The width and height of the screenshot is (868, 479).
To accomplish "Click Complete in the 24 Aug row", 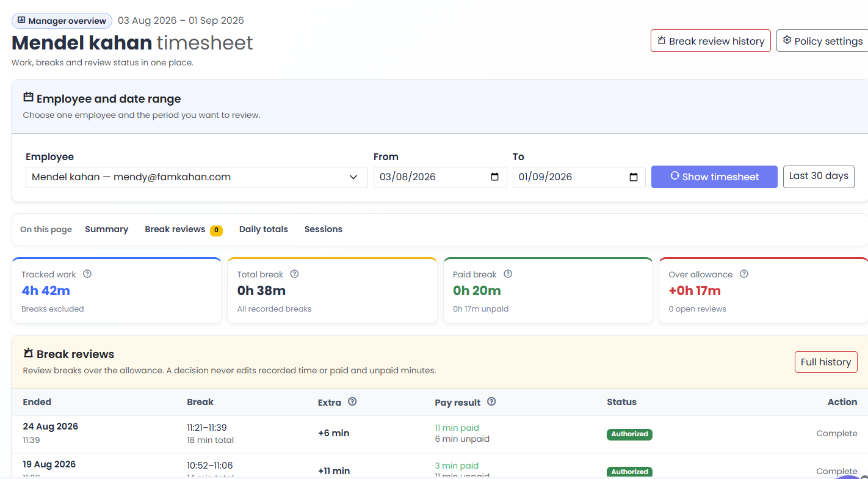I will click(837, 433).
